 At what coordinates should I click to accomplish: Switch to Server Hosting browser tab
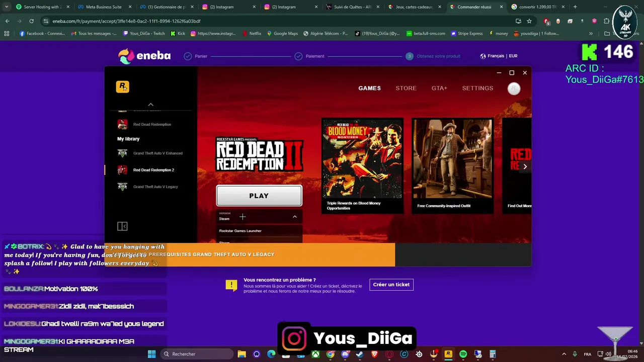tap(42, 7)
